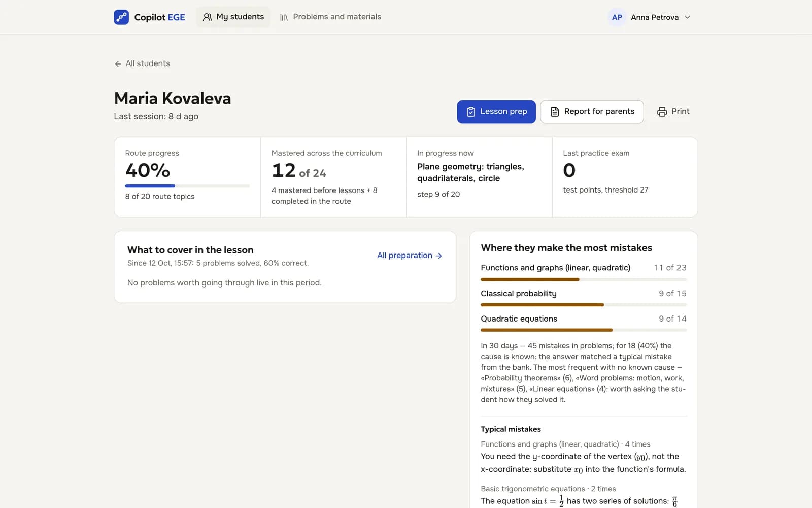This screenshot has height=508, width=812.
Task: Click the Route progress 40% bar
Action: (187, 186)
